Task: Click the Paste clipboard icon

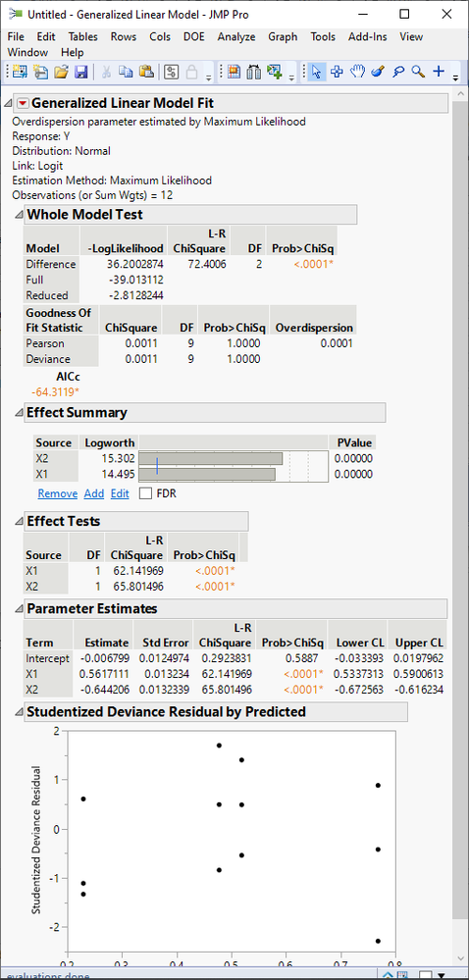Action: (146, 73)
